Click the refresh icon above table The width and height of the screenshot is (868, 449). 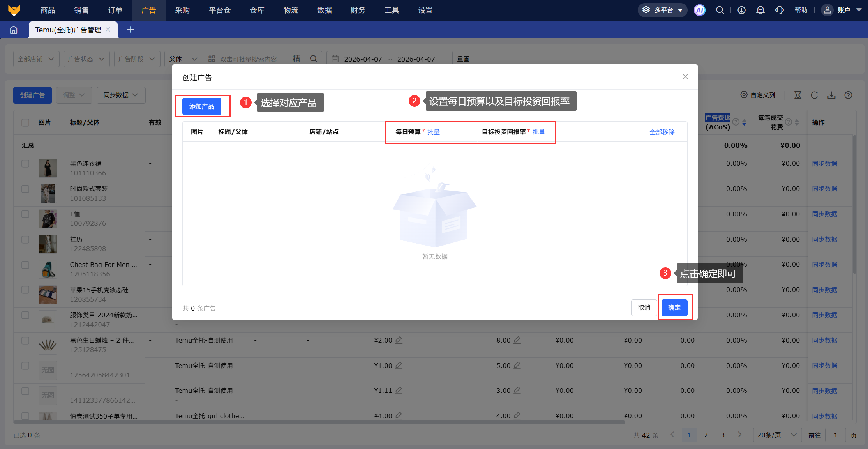coord(814,95)
